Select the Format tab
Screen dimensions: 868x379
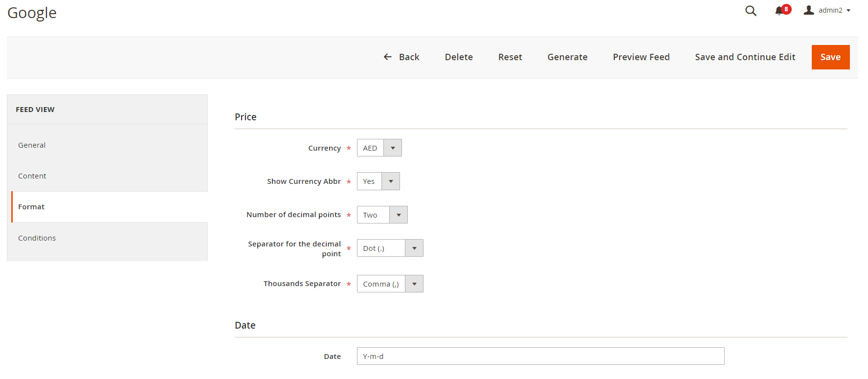110,207
